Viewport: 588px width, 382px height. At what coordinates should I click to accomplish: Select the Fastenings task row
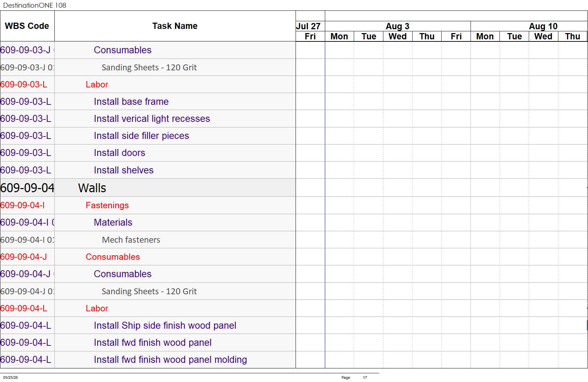point(148,205)
